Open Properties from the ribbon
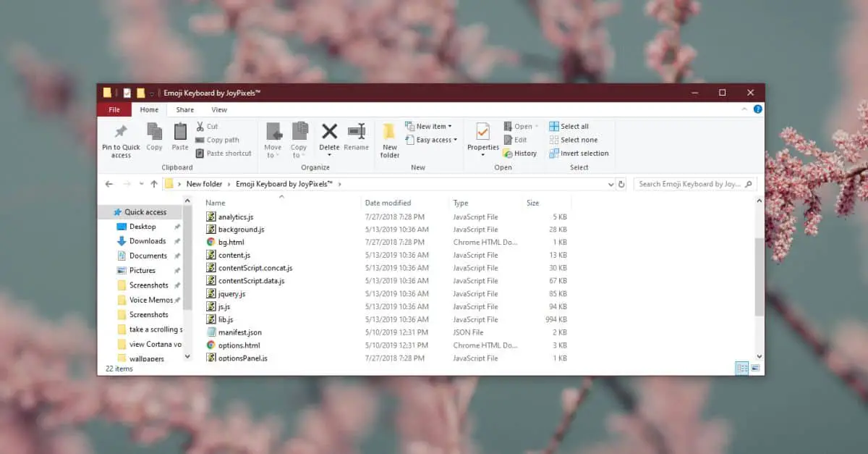Image resolution: width=868 pixels, height=454 pixels. [x=482, y=131]
